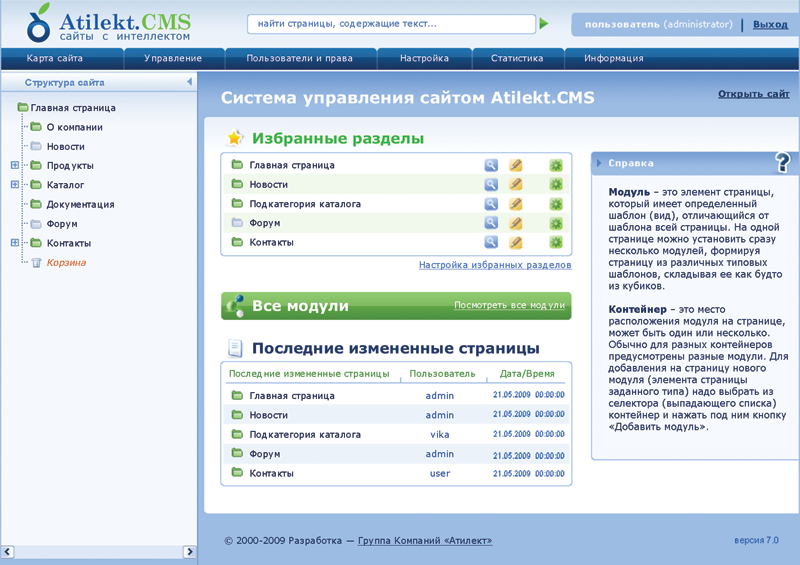Click the star icon beside Избранные разделы
The image size is (800, 565).
tap(234, 138)
